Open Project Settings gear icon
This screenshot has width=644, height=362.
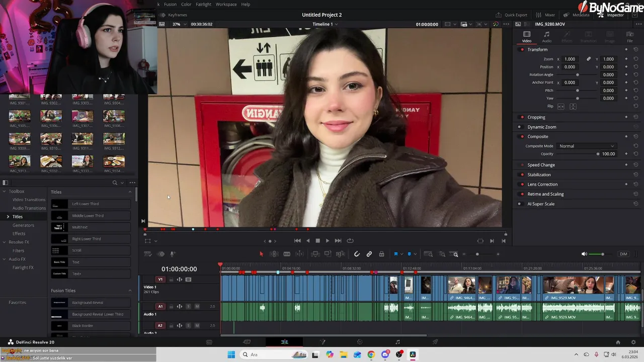click(633, 342)
